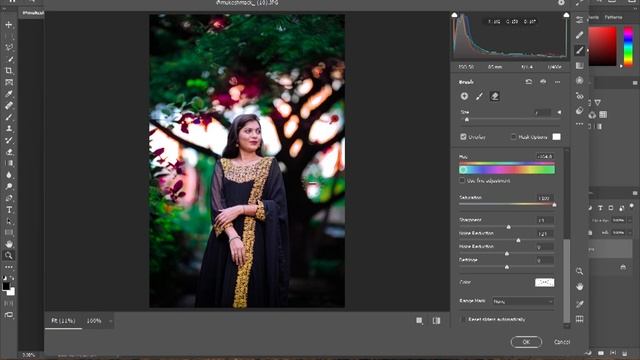Click the Saturation value field
The width and height of the screenshot is (640, 360).
tap(545, 198)
